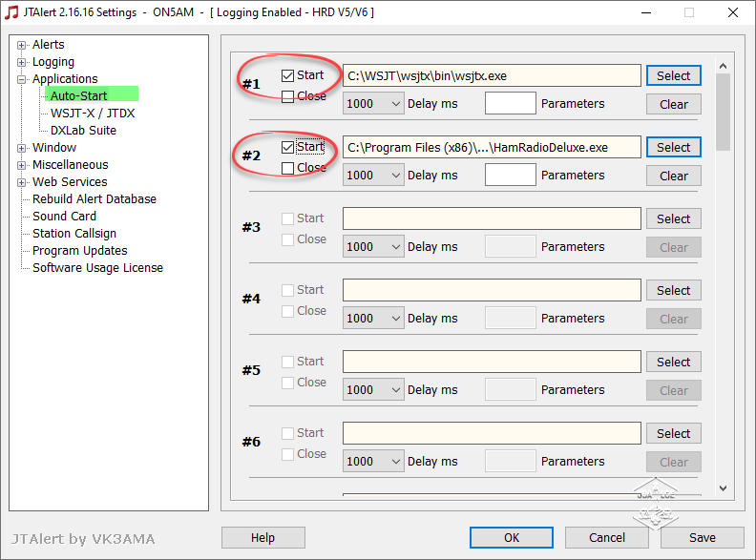
Task: Open the #4 Delay ms dropdown
Action: pyautogui.click(x=373, y=319)
